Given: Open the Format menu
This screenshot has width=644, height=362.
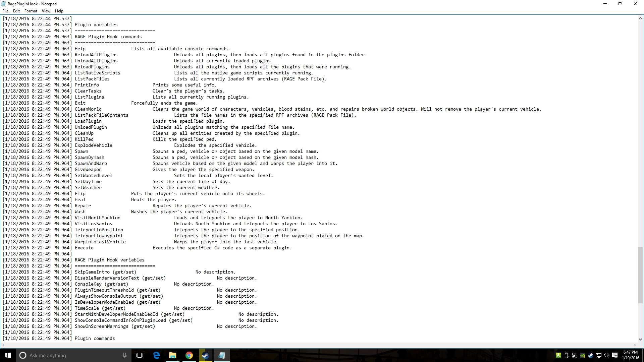Looking at the screenshot, I should point(31,11).
